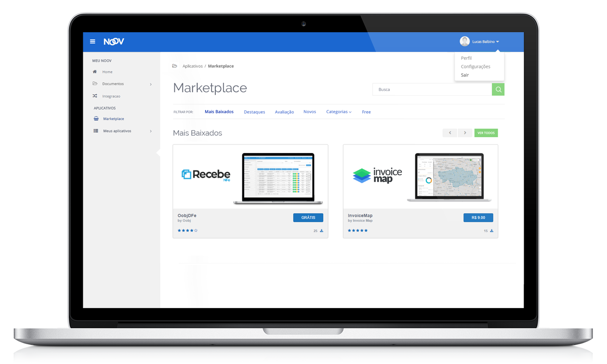Open the invoice map app thumbnail
Image resolution: width=607 pixels, height=364 pixels.
pos(421,177)
